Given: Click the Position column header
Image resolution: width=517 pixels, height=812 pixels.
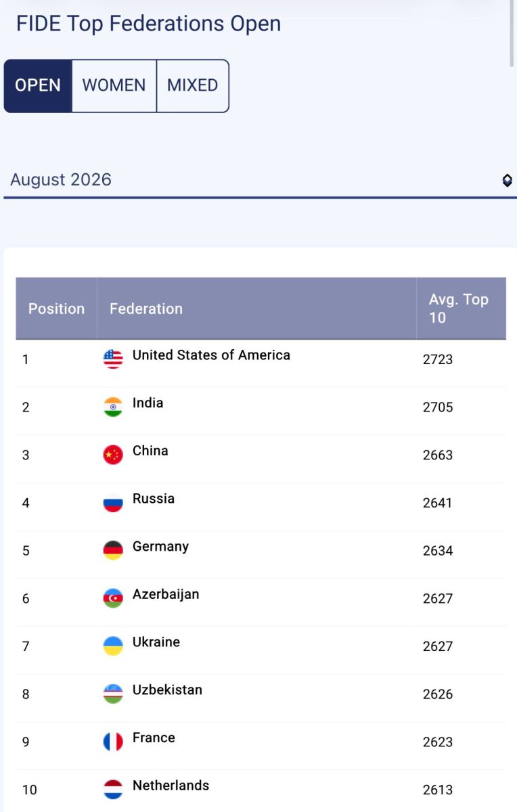Looking at the screenshot, I should click(x=56, y=309).
